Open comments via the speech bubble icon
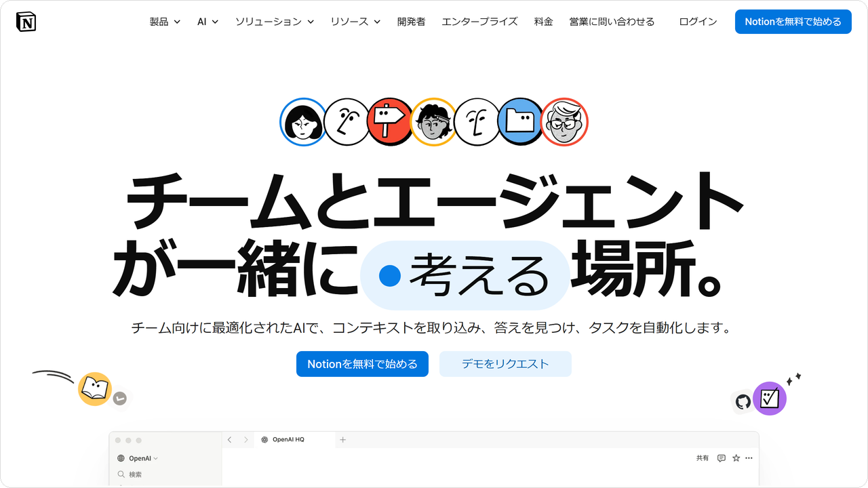Image resolution: width=868 pixels, height=488 pixels. [x=722, y=458]
